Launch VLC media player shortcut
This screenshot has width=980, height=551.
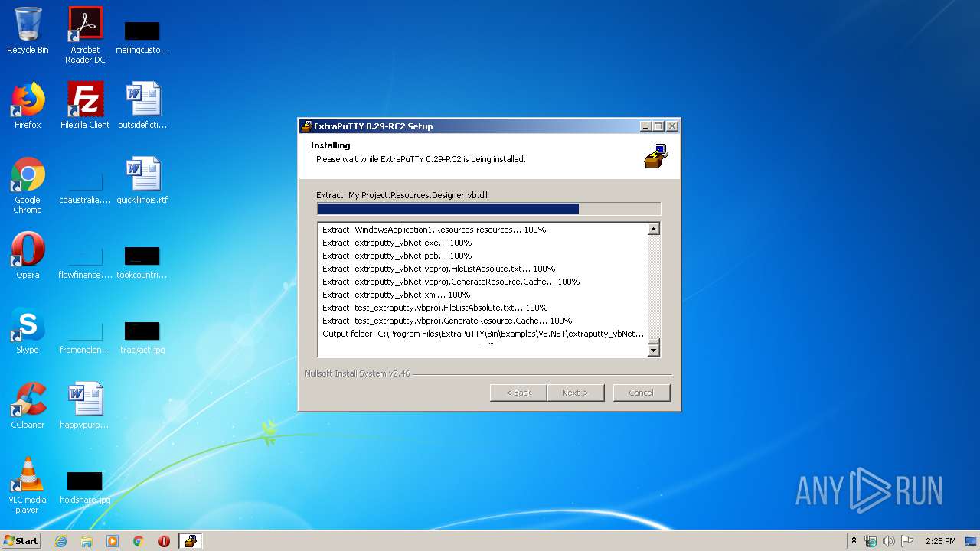pos(28,485)
